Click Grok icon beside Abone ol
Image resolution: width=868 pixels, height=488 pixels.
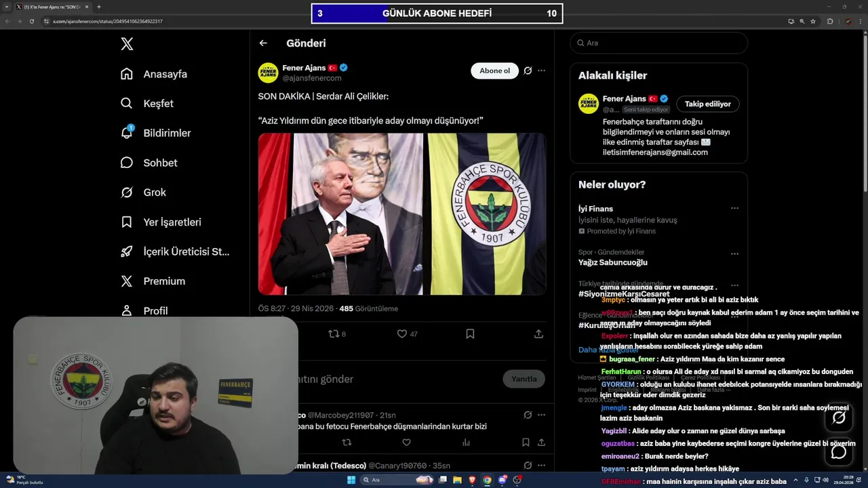click(x=528, y=70)
